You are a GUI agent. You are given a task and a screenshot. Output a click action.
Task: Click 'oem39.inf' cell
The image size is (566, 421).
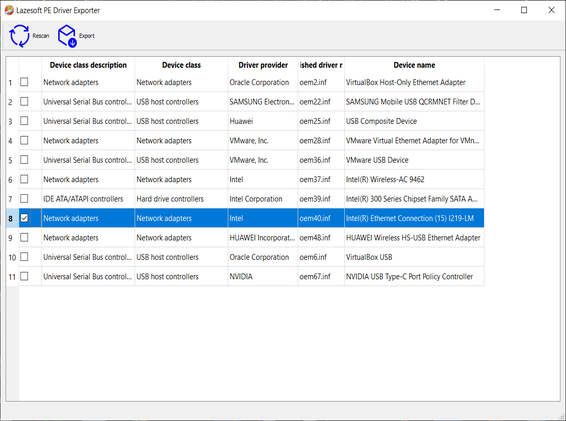tap(321, 199)
